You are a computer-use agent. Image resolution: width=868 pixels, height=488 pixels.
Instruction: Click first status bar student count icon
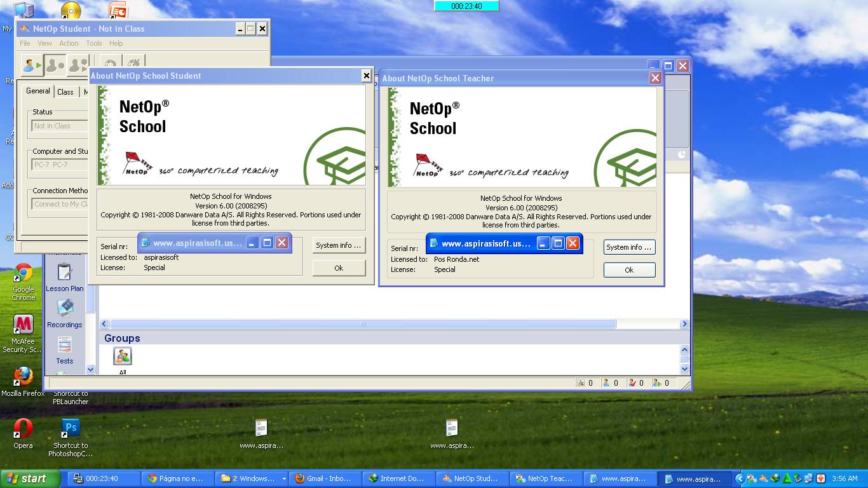pyautogui.click(x=581, y=383)
